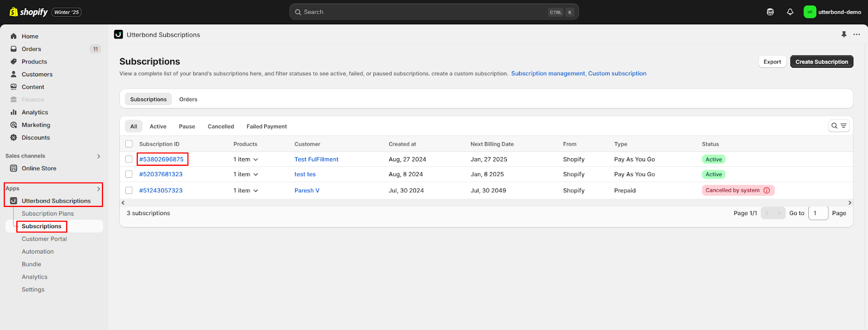Check the box for subscription #52037681323
This screenshot has width=868, height=330.
[129, 174]
